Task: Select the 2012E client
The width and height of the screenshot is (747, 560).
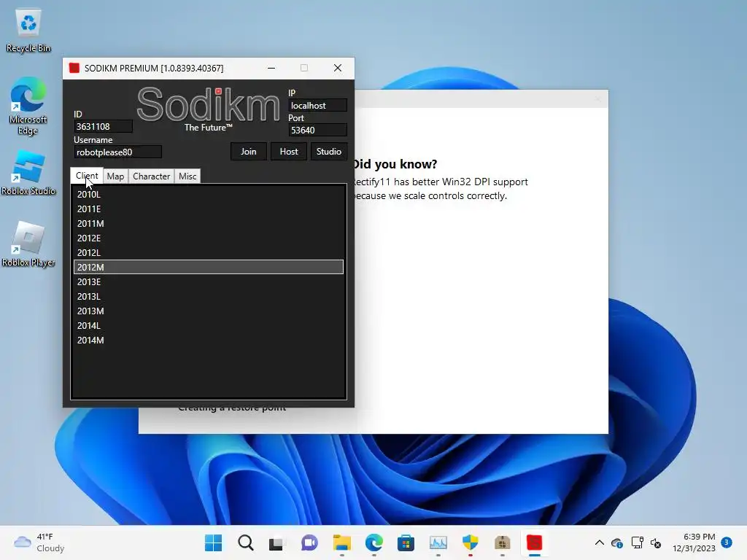Action: point(209,238)
